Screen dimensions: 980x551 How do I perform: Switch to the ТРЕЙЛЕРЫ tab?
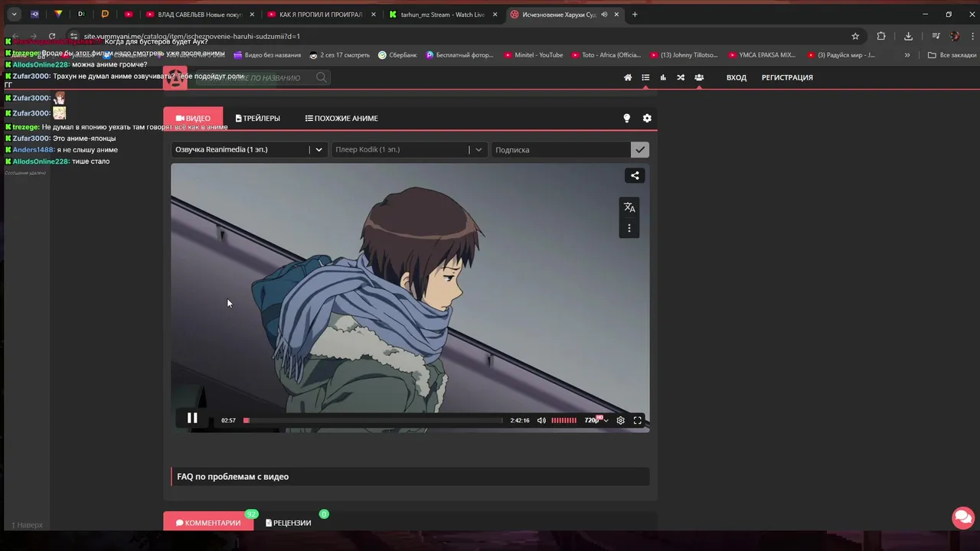pyautogui.click(x=257, y=118)
